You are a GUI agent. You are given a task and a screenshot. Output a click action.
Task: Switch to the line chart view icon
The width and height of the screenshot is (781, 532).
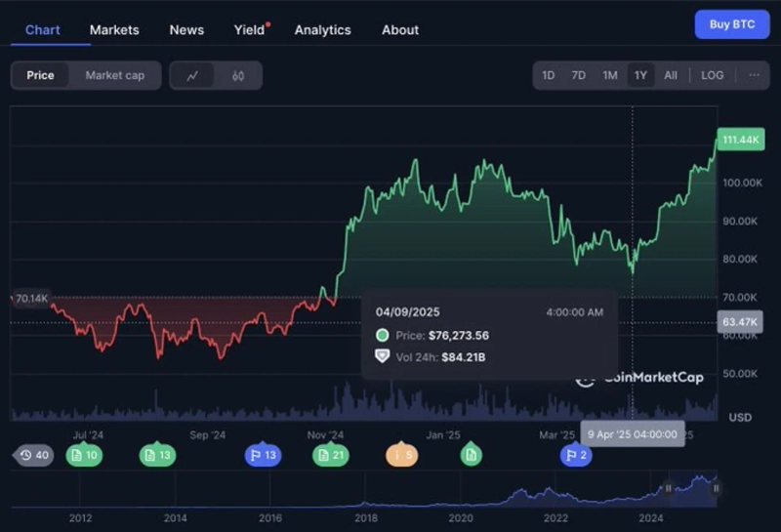point(192,76)
